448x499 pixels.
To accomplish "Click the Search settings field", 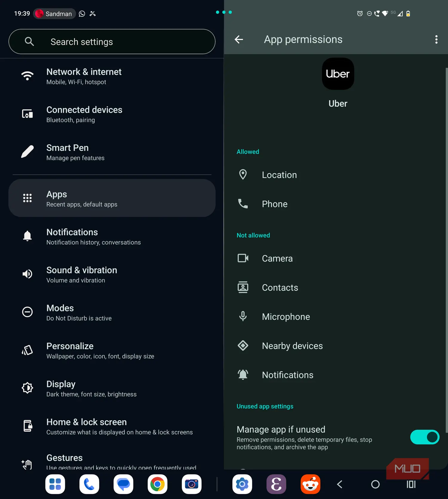I will (112, 42).
